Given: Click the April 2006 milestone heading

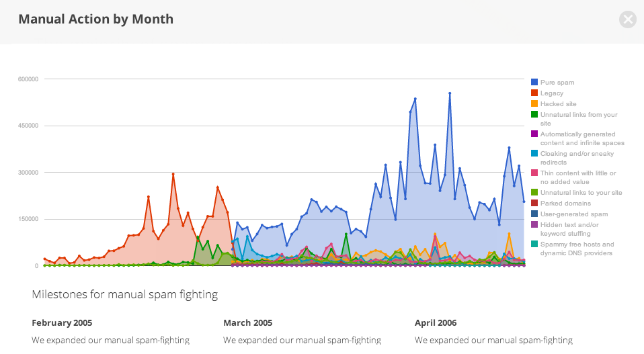Looking at the screenshot, I should tap(438, 323).
